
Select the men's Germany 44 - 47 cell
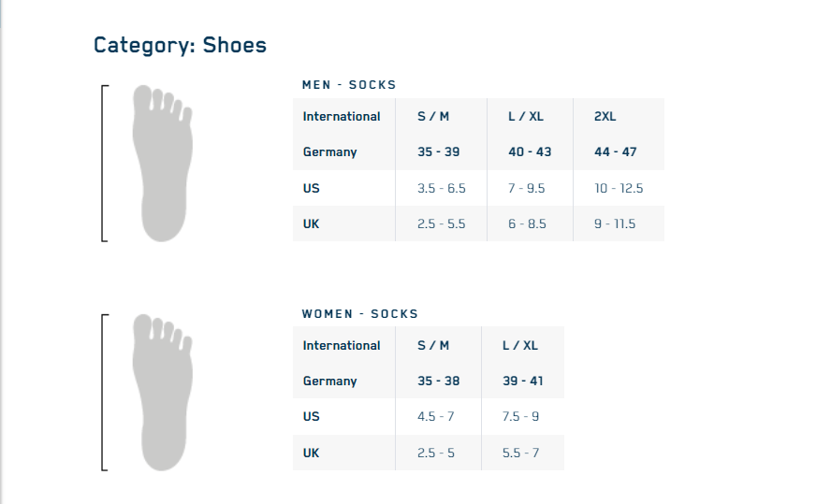(x=616, y=152)
